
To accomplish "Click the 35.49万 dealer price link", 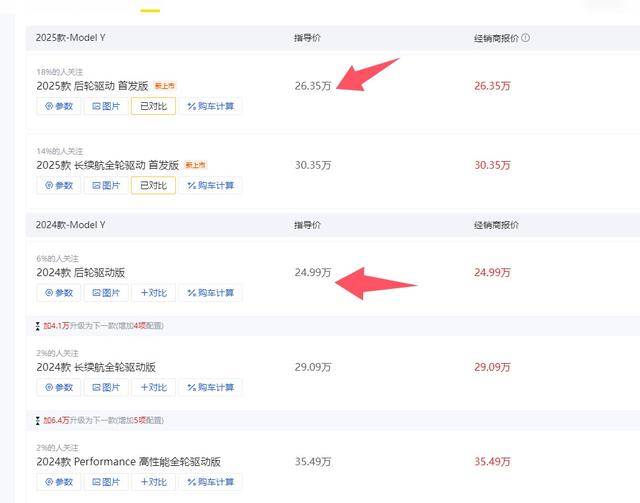I will [x=492, y=462].
